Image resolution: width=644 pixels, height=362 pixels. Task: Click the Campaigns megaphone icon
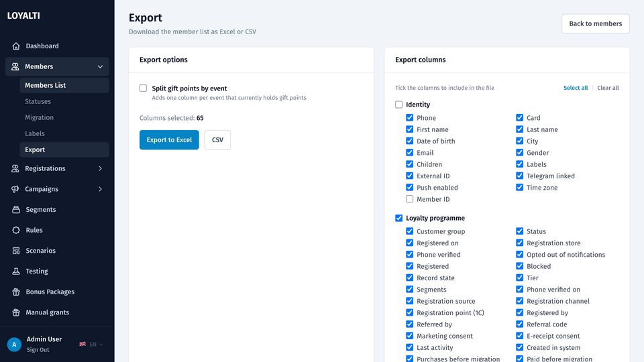pos(15,189)
